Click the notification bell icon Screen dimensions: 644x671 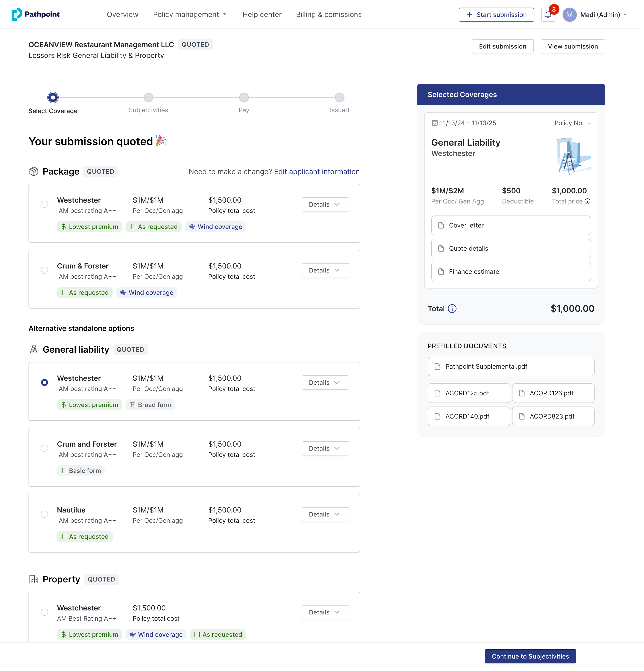[x=548, y=15]
